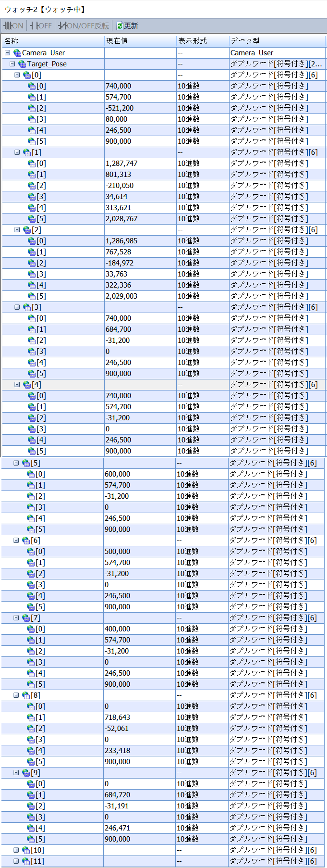The height and width of the screenshot is (868, 327).
Task: Select the value cell -31,191
Action: point(139,806)
